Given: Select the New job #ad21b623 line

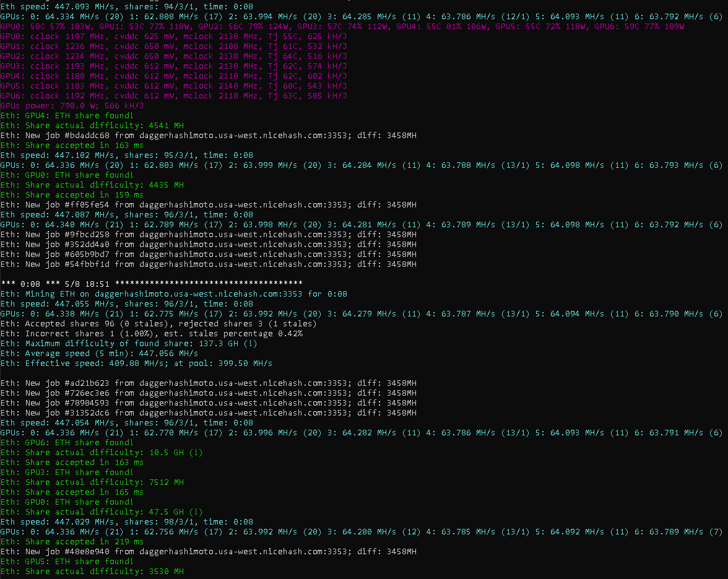Looking at the screenshot, I should click(x=209, y=383).
